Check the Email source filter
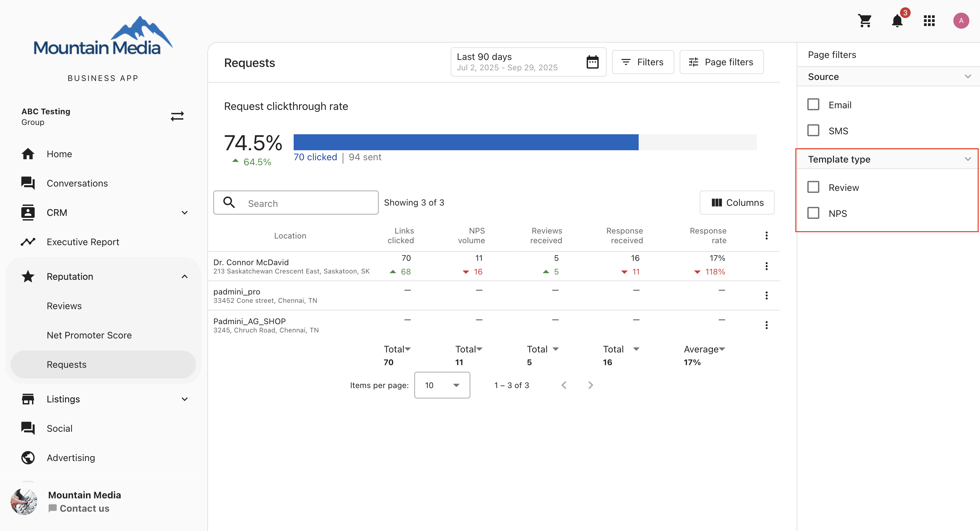This screenshot has height=531, width=980. coord(813,105)
